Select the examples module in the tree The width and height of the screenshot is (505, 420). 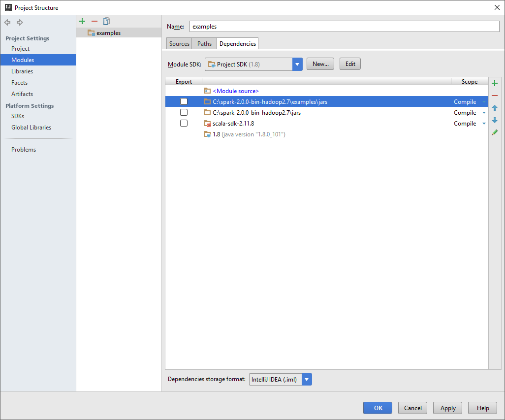(x=119, y=33)
